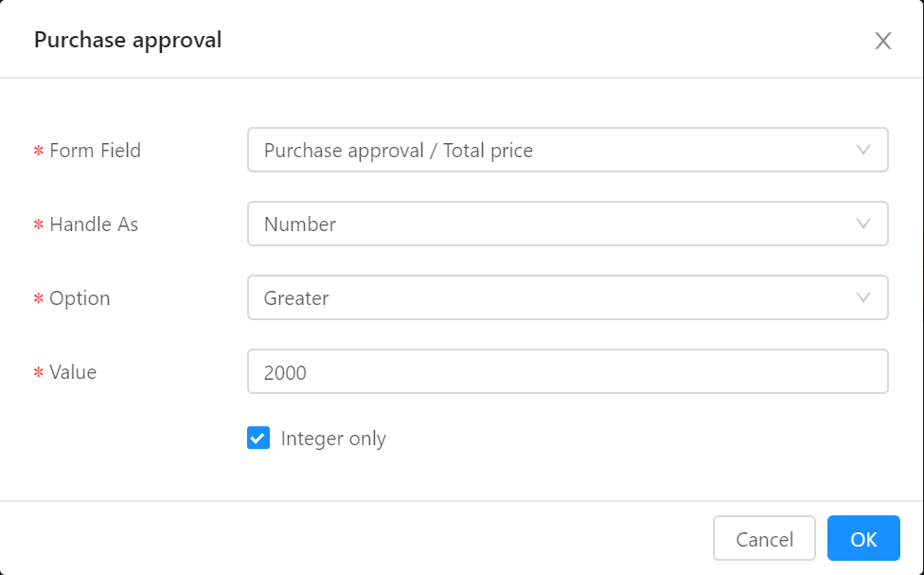Click the red asterisk beside Form Field
Image resolution: width=924 pixels, height=575 pixels.
38,151
